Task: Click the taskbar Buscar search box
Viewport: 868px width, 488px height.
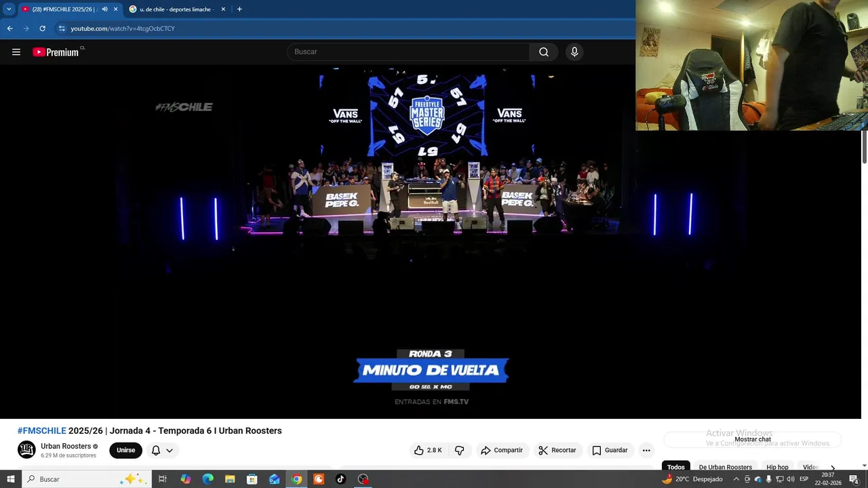Action: click(x=86, y=479)
